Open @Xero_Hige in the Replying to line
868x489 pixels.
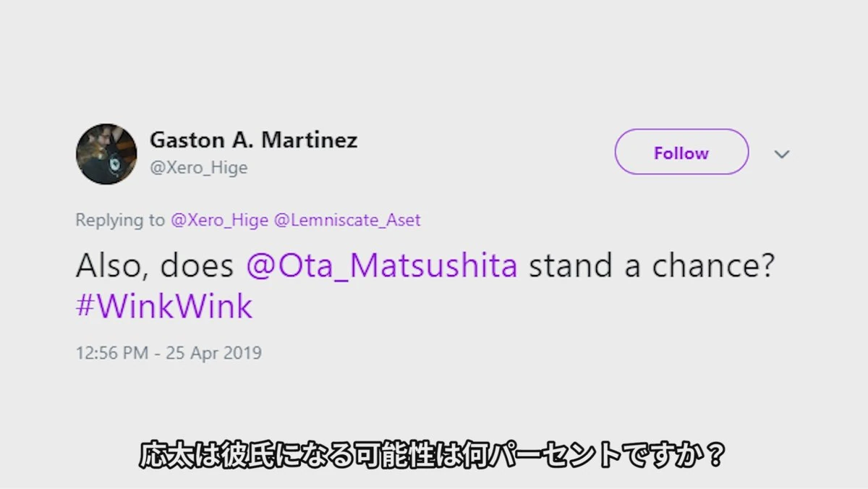coord(219,220)
